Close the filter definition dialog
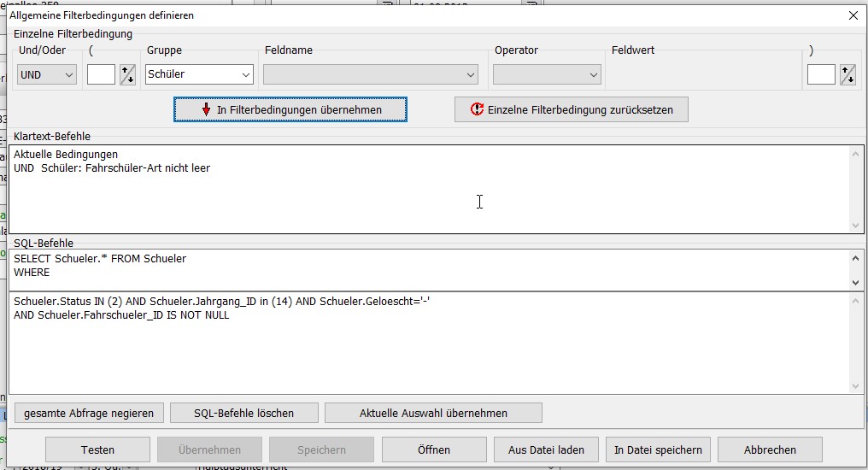This screenshot has height=470, width=868. (x=853, y=15)
